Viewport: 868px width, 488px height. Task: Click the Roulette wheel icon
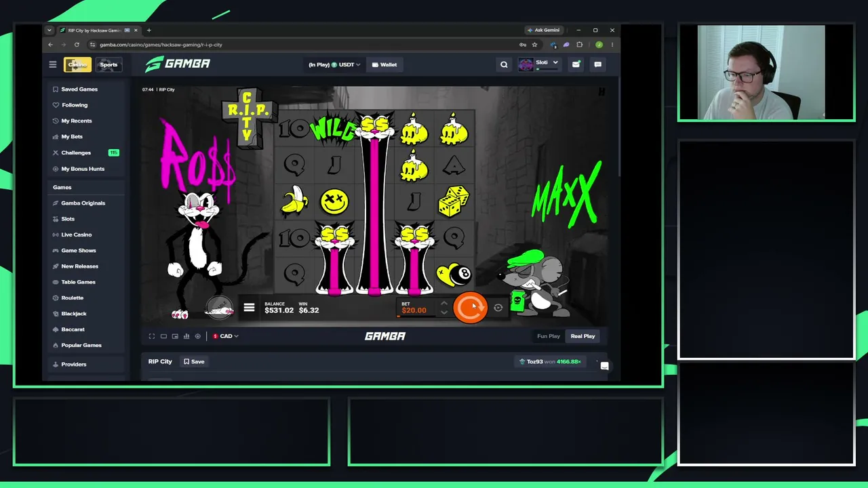tap(56, 298)
